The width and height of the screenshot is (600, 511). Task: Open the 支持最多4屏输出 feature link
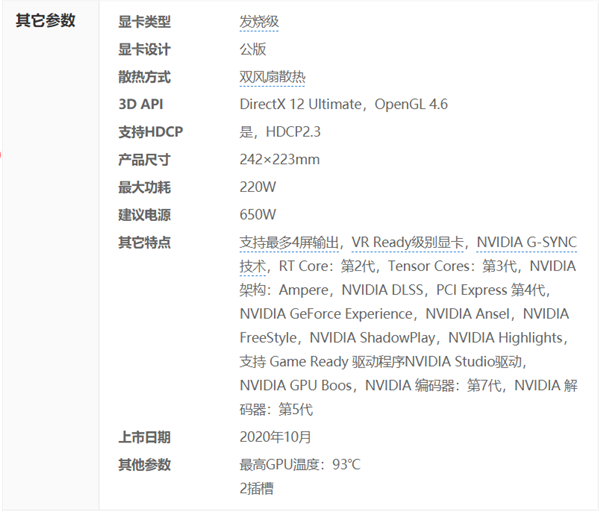[x=290, y=242]
